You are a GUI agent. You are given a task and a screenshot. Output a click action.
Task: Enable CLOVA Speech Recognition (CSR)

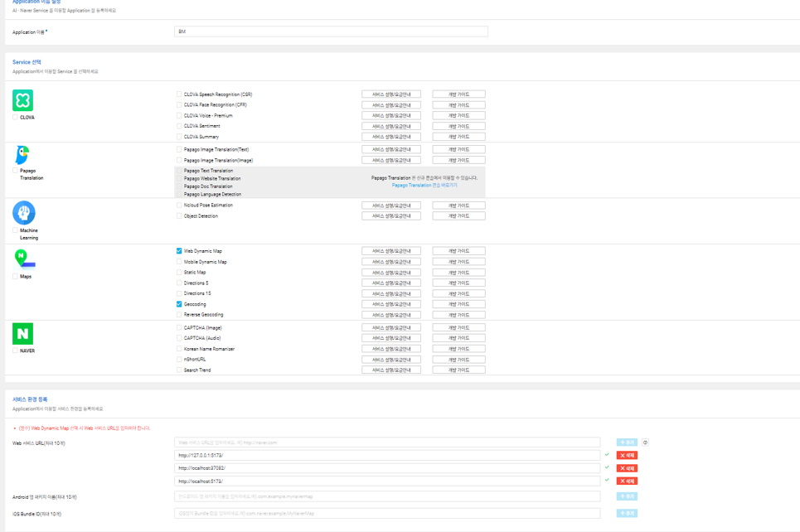179,94
